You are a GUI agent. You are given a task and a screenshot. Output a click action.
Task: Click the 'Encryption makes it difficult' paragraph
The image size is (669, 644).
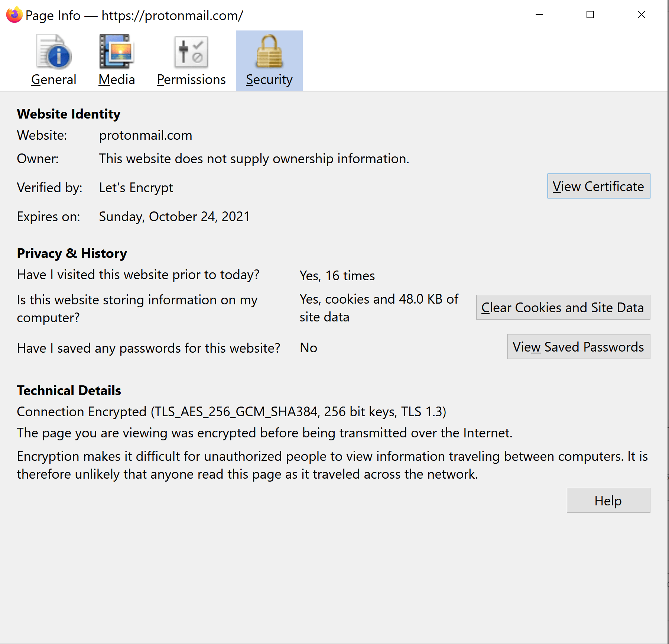point(332,465)
